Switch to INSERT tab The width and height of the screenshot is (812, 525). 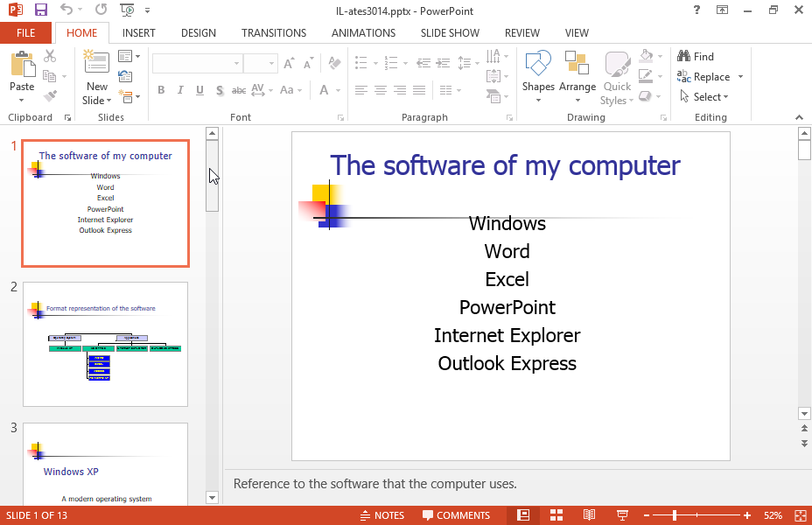point(139,32)
